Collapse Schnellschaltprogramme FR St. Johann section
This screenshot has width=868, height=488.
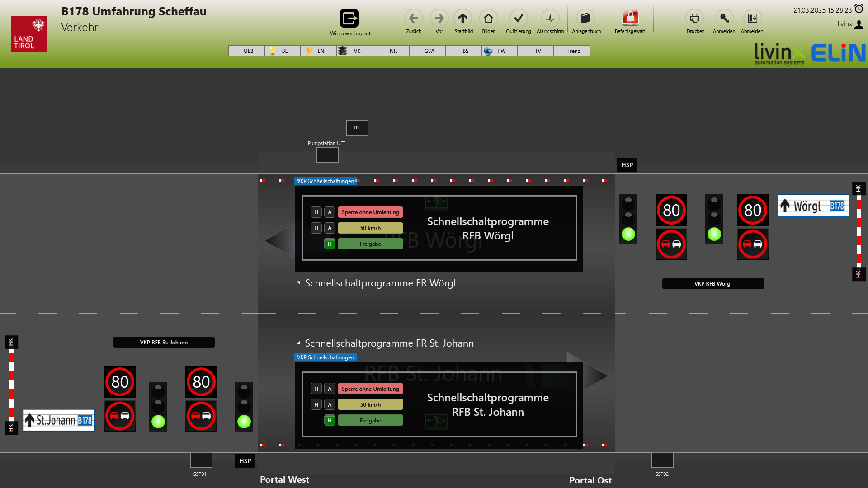[x=298, y=343]
